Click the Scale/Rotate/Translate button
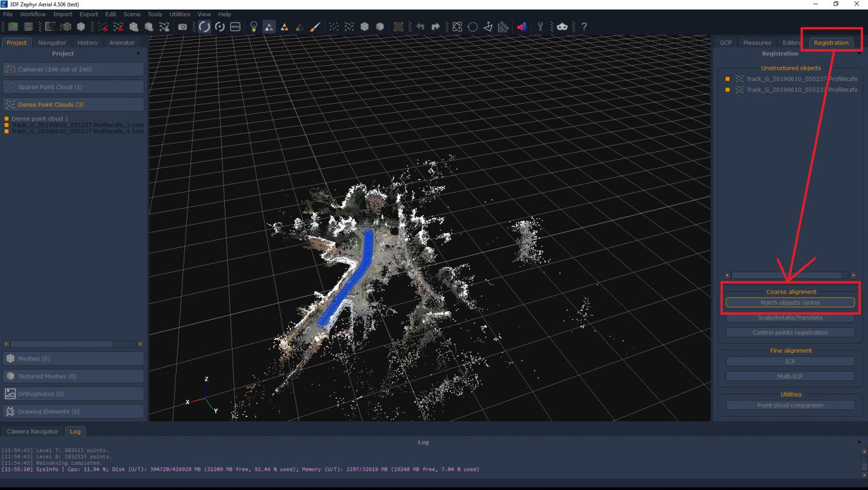The width and height of the screenshot is (868, 490). (790, 318)
